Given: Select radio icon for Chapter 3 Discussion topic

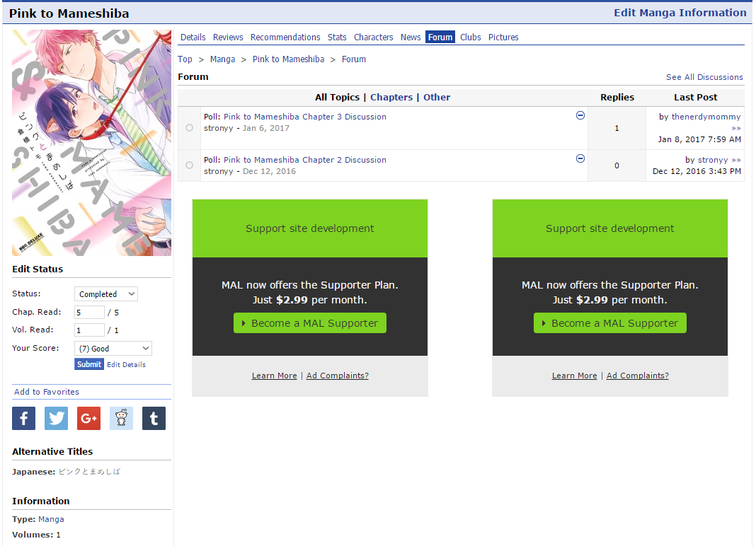Looking at the screenshot, I should click(190, 128).
